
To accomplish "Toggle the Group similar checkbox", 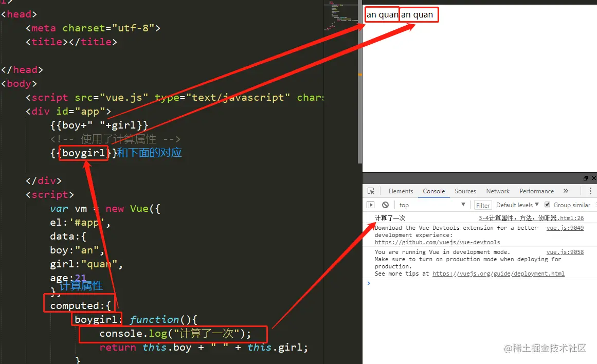I will (547, 205).
